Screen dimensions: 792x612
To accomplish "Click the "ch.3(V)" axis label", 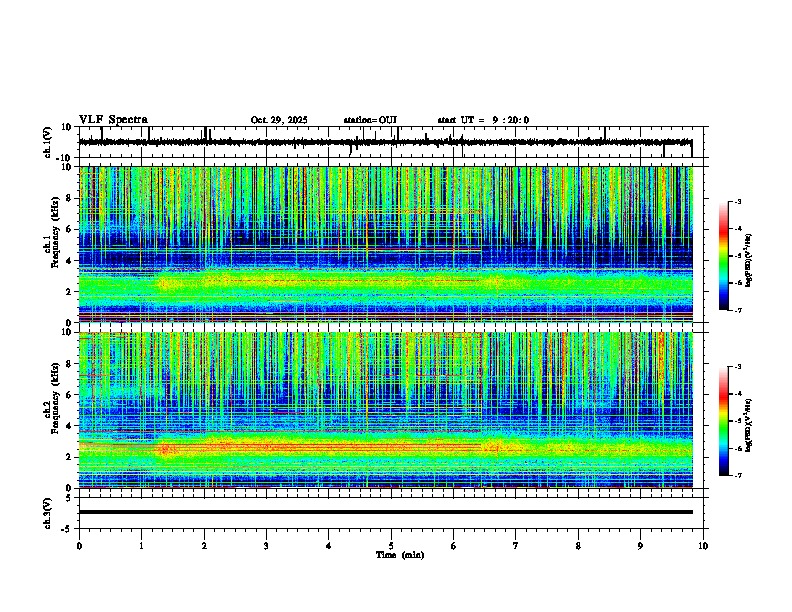I will pyautogui.click(x=48, y=513).
